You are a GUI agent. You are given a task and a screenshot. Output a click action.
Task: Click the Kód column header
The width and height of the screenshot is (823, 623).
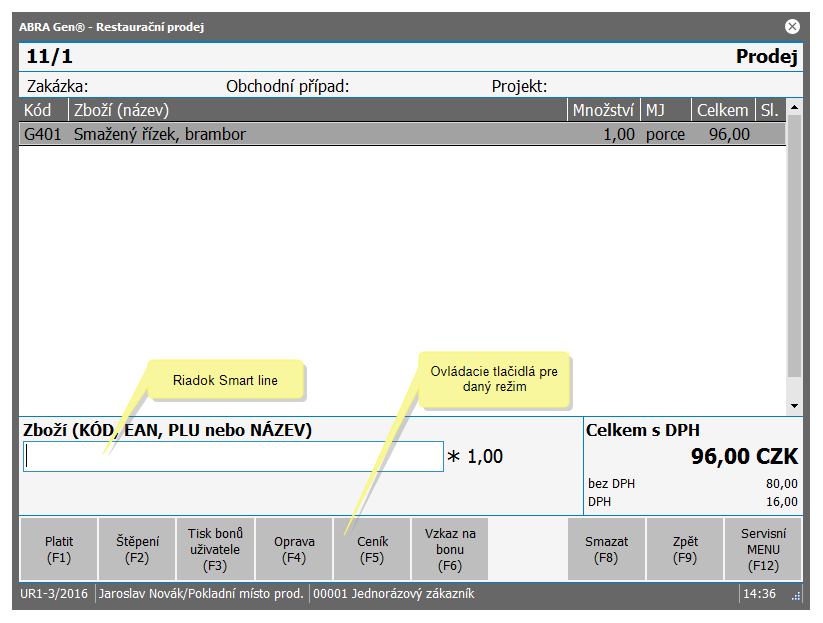click(43, 109)
